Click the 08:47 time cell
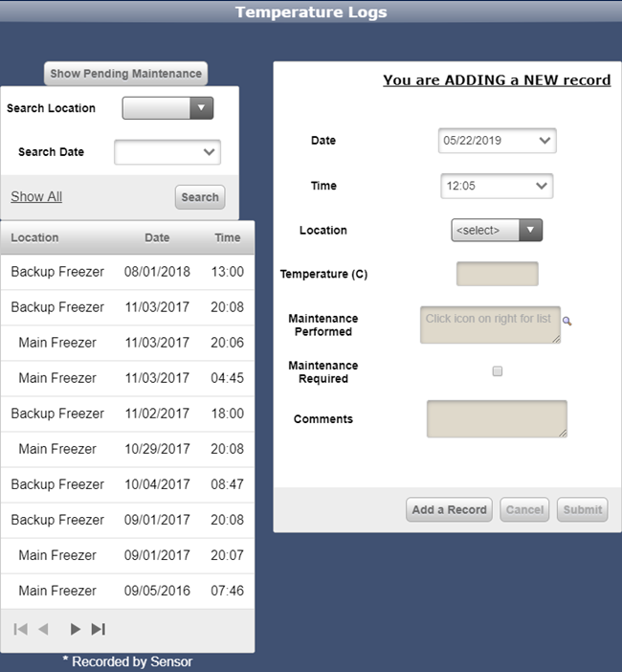This screenshot has width=622, height=672. click(x=228, y=484)
